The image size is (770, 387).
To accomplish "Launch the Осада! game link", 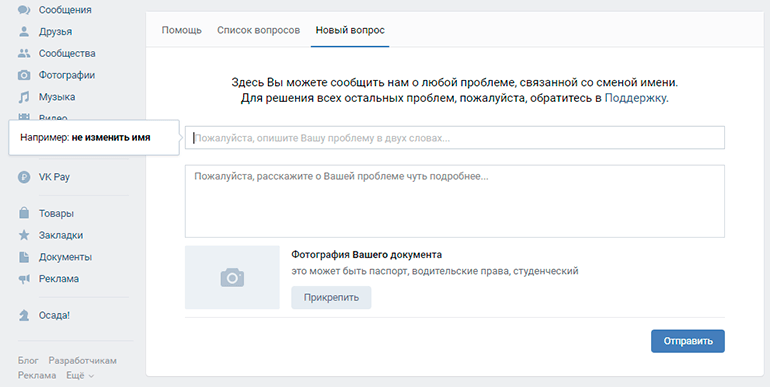I will [54, 315].
